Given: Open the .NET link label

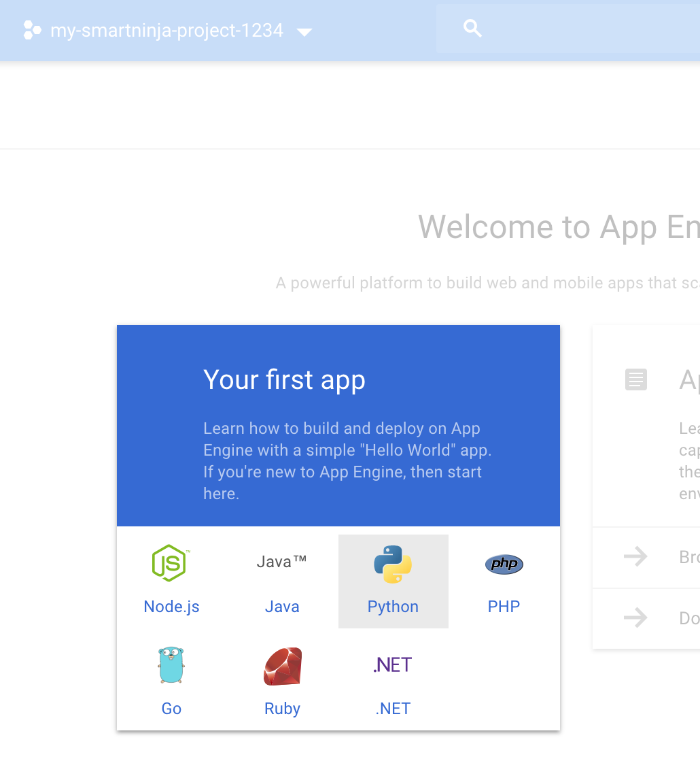Looking at the screenshot, I should 393,709.
